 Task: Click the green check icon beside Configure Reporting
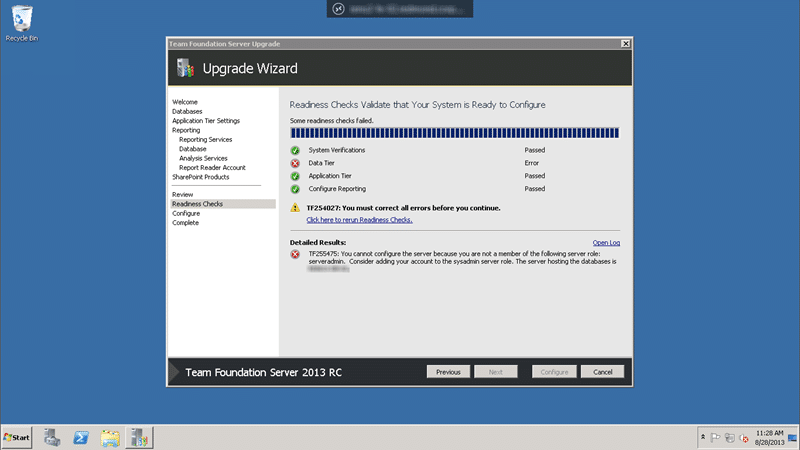point(295,189)
